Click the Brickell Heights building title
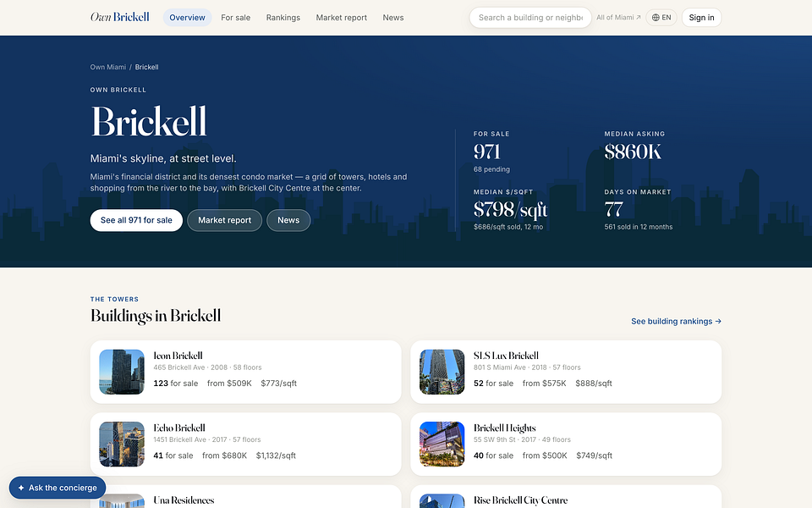 [504, 428]
